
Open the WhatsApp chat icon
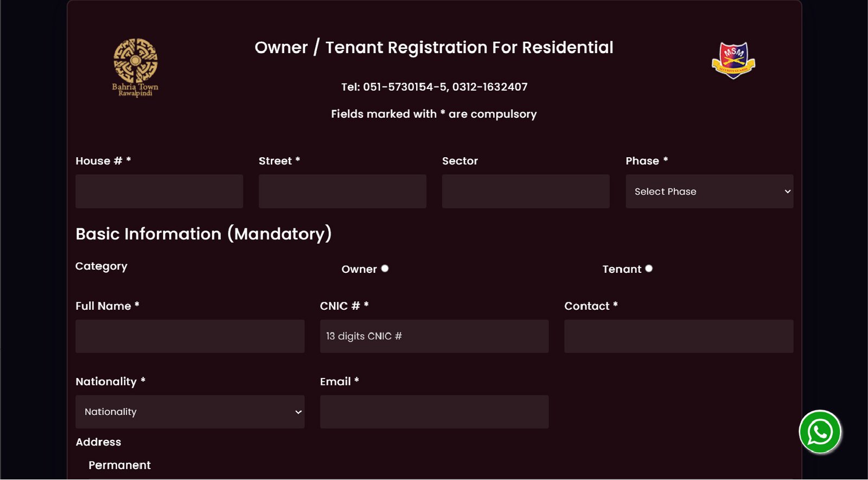click(x=820, y=432)
